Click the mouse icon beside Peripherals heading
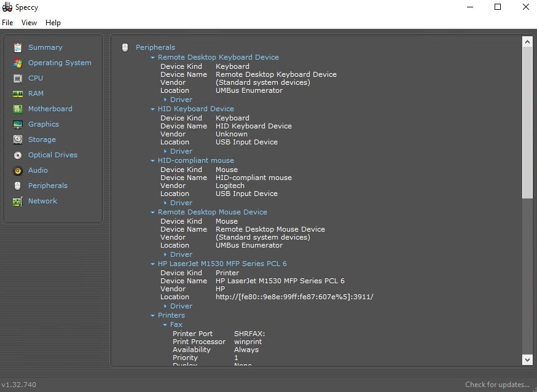Screen dimensions: 537x392 point(125,47)
